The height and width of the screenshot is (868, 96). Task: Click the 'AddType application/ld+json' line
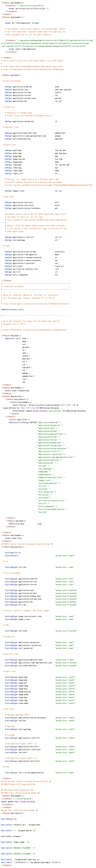33,92
